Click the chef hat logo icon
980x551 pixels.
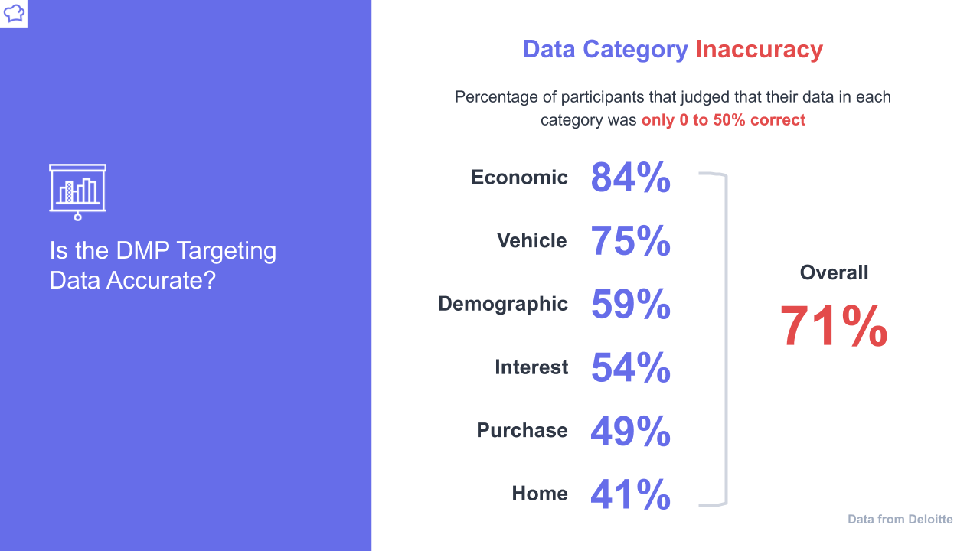(14, 13)
